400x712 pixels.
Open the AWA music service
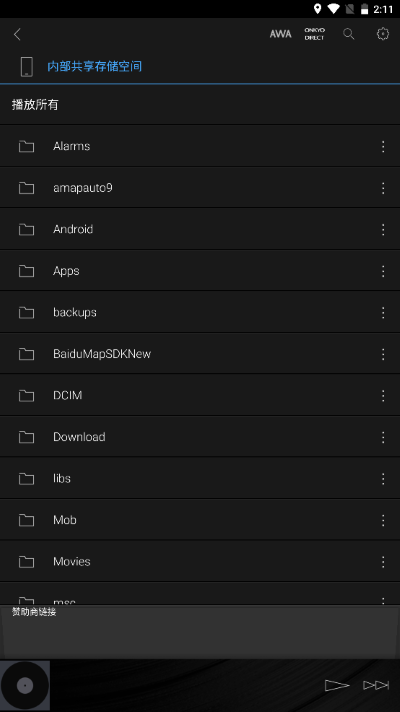pos(281,34)
